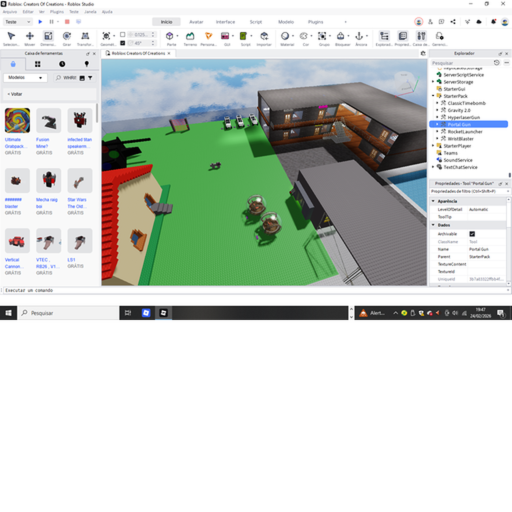Select RocketLauncher in the Explorer
Image resolution: width=512 pixels, height=512 pixels.
465,132
